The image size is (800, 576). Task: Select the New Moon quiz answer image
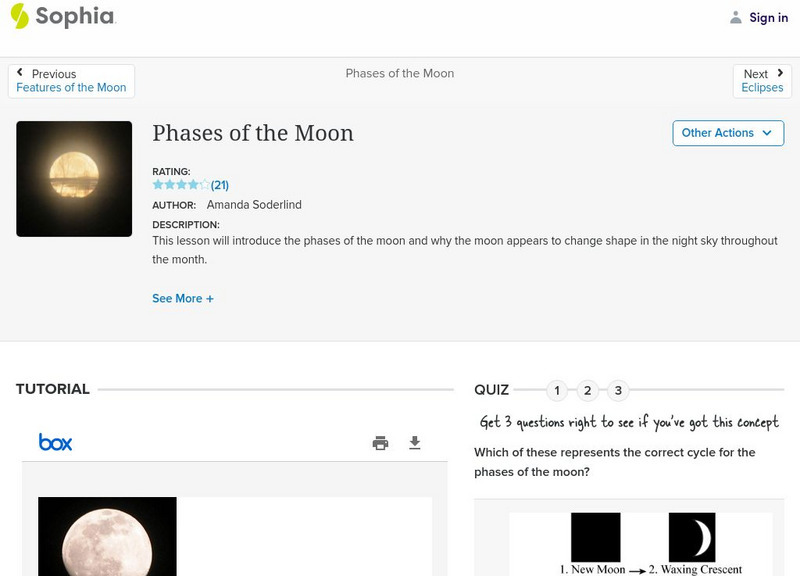(595, 538)
